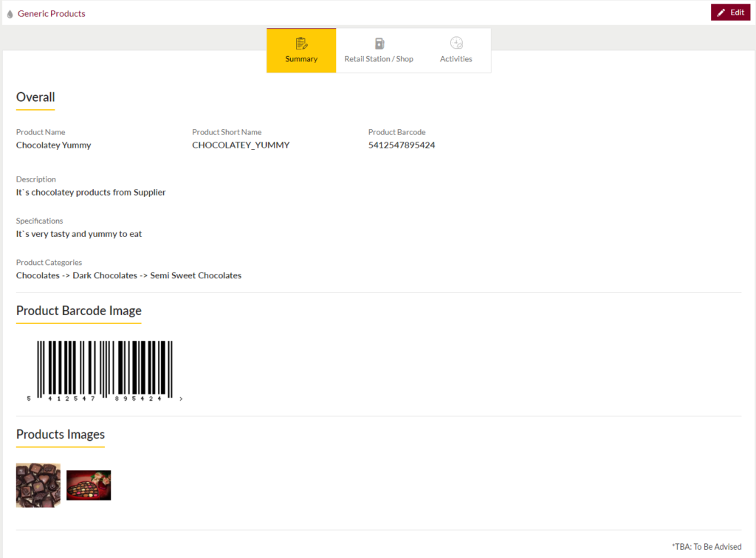Click the Description label
Viewport: 756px width, 558px height.
(35, 179)
